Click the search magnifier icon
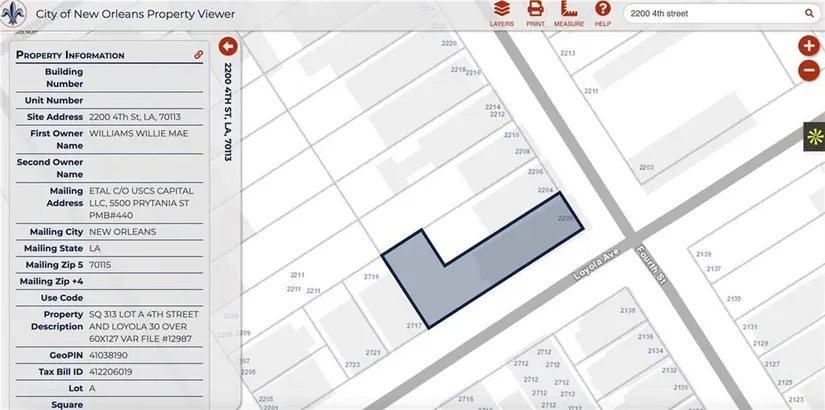Image resolution: width=825 pixels, height=410 pixels. pyautogui.click(x=809, y=14)
